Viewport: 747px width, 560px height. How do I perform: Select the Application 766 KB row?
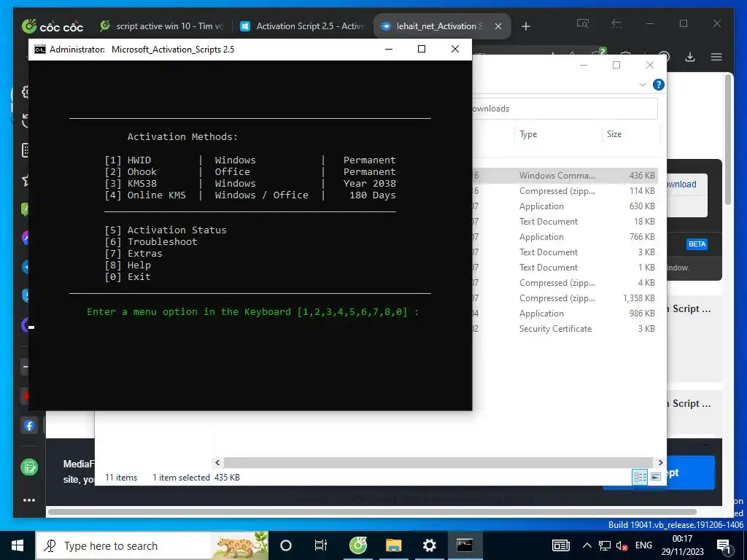565,237
